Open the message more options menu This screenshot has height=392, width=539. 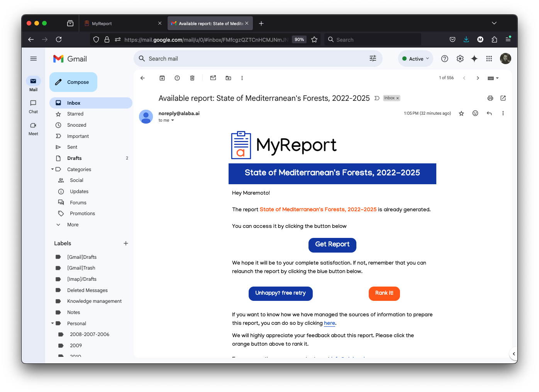coord(503,113)
